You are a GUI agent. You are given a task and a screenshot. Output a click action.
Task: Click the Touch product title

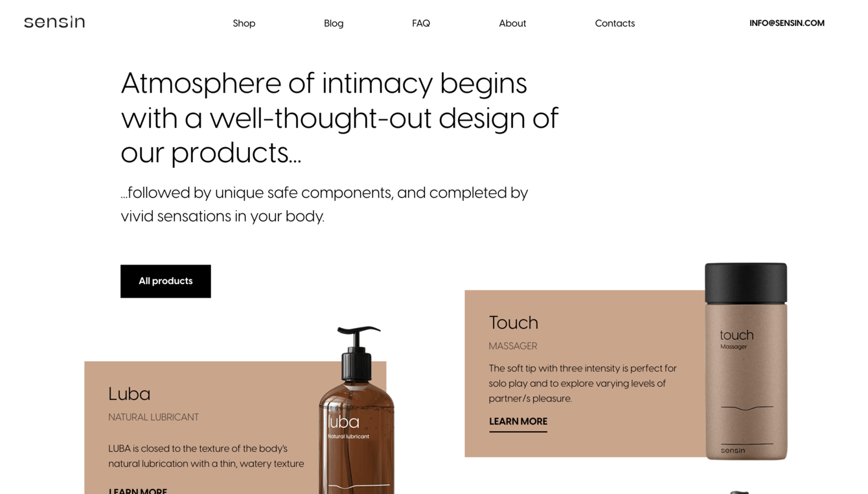[514, 323]
